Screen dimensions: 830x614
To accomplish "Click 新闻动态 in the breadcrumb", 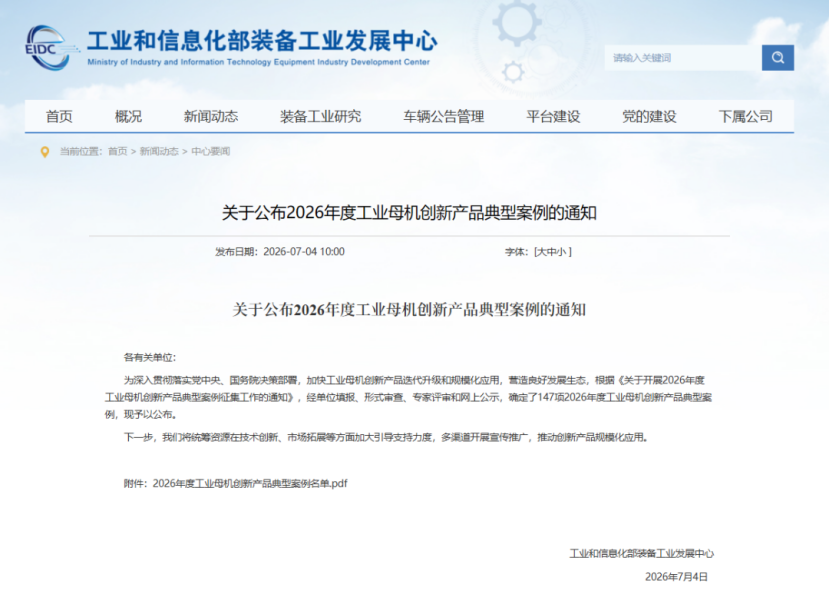I will point(159,151).
